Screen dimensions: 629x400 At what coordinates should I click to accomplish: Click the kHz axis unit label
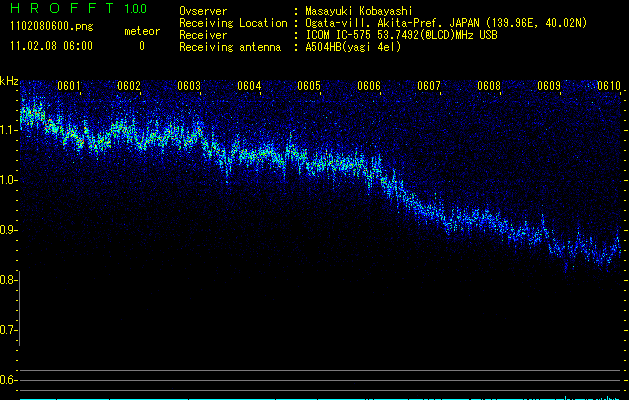click(10, 80)
